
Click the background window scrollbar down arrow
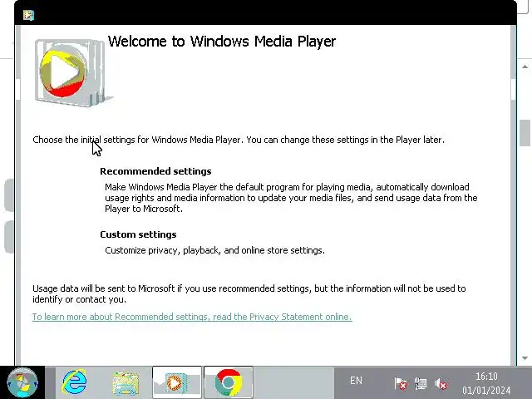click(x=525, y=358)
